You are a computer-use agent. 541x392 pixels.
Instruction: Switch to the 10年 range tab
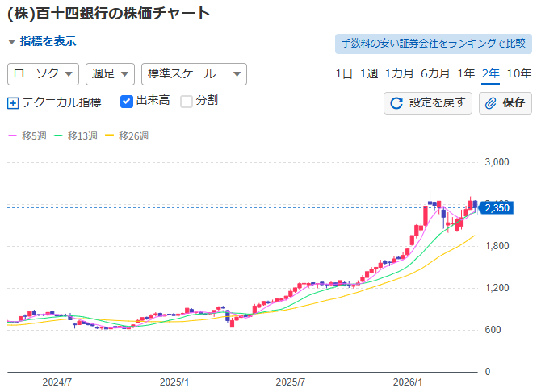point(518,73)
